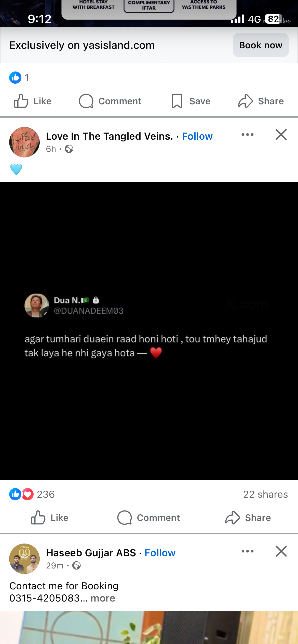Open Love In The Tangled Veins profile picture
This screenshot has width=298, height=644.
(x=24, y=142)
